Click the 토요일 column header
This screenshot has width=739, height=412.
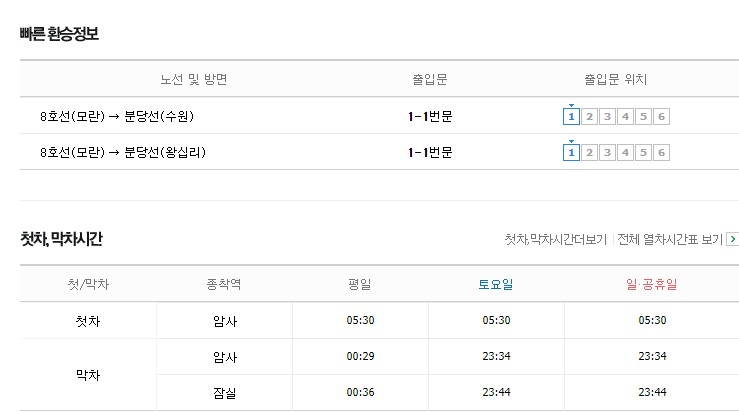pyautogui.click(x=496, y=284)
